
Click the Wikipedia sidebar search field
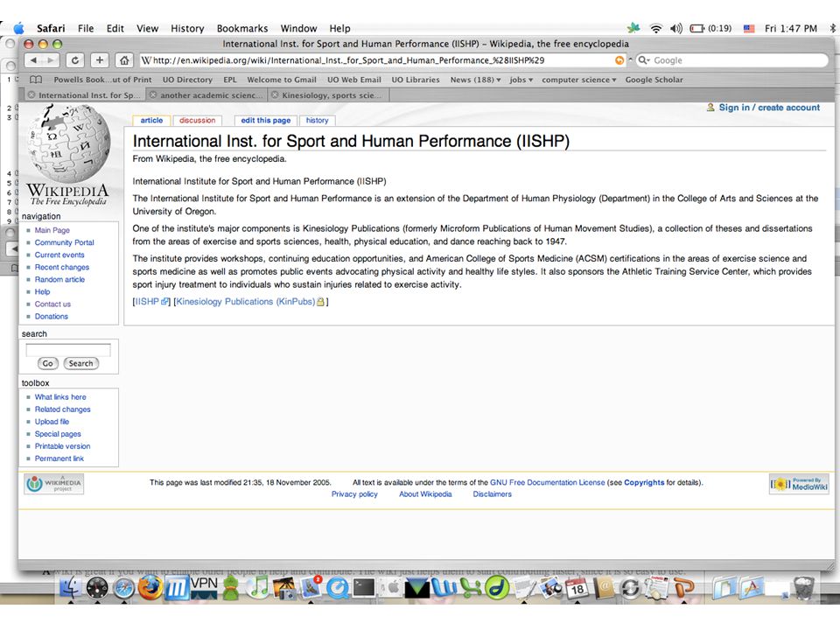point(68,350)
